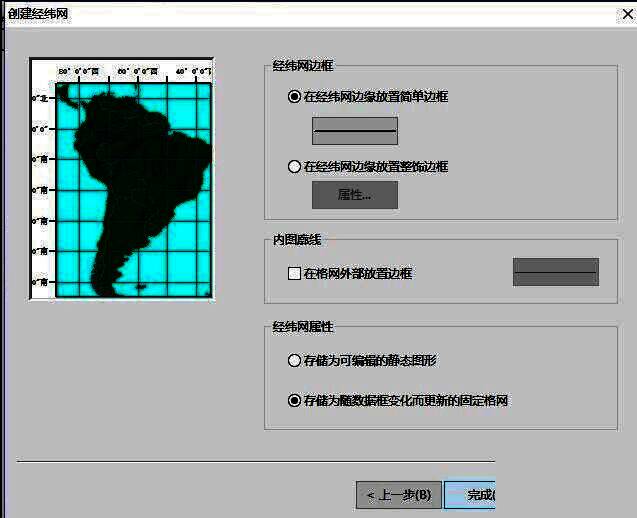This screenshot has width=637, height=518.
Task: Open the neatline line style sample button
Action: click(x=555, y=272)
